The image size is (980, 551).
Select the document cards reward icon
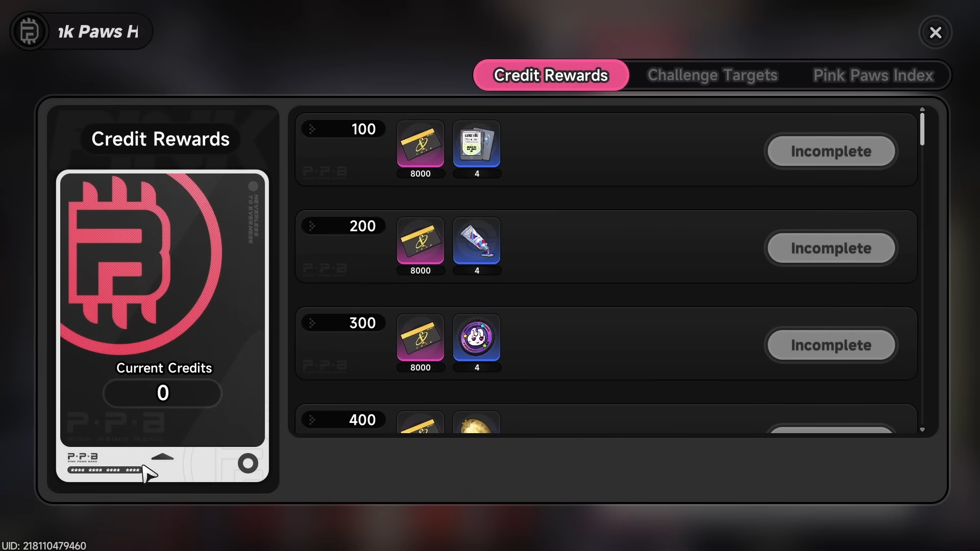click(x=477, y=144)
